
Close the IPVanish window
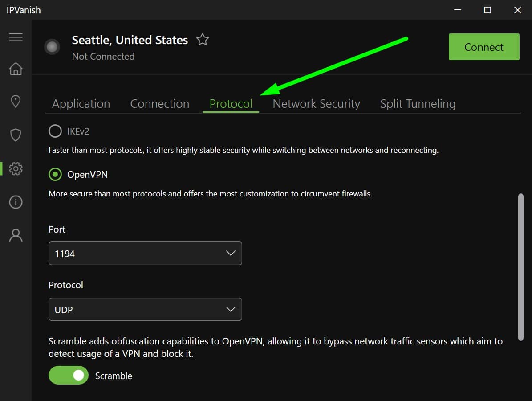(517, 10)
